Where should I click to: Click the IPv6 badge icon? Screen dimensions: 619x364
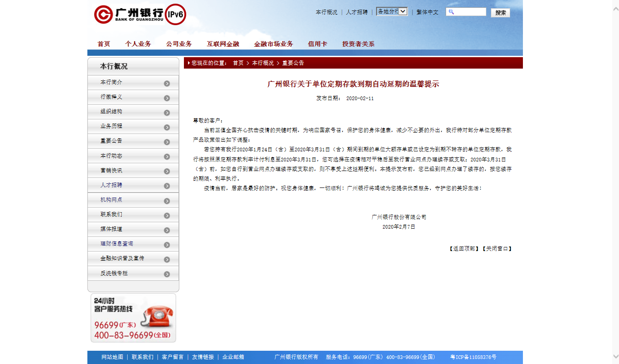tap(174, 14)
